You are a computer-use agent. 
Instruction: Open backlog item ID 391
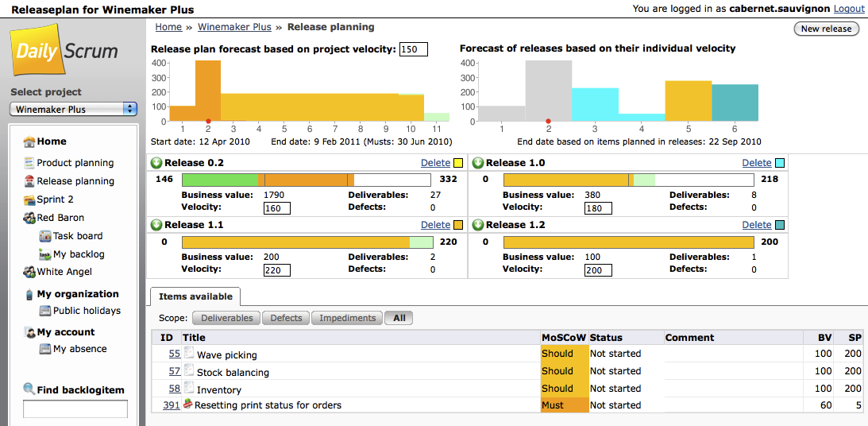click(172, 405)
